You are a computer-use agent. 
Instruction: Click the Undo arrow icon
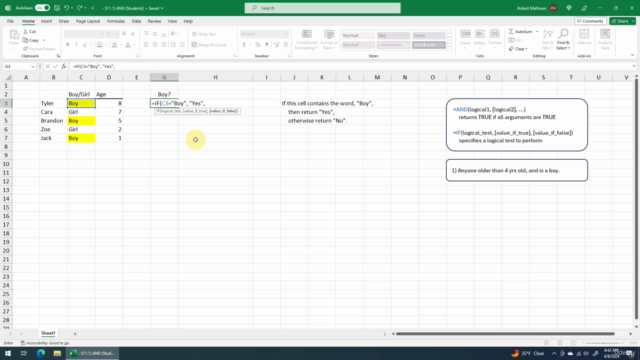[x=67, y=8]
